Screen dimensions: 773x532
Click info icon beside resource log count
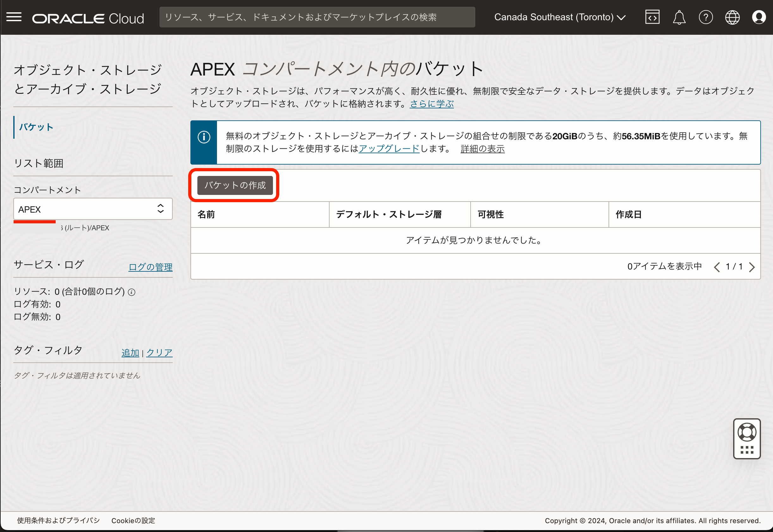[x=132, y=292]
